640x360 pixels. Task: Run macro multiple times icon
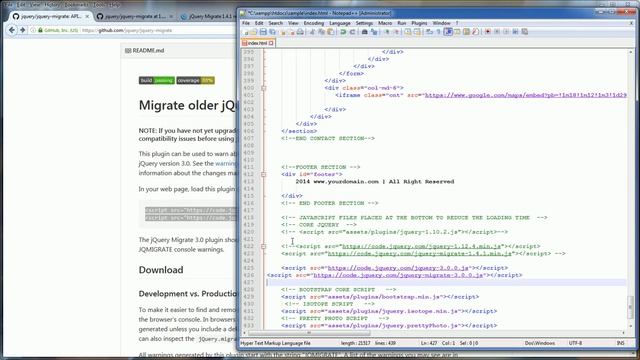click(515, 32)
